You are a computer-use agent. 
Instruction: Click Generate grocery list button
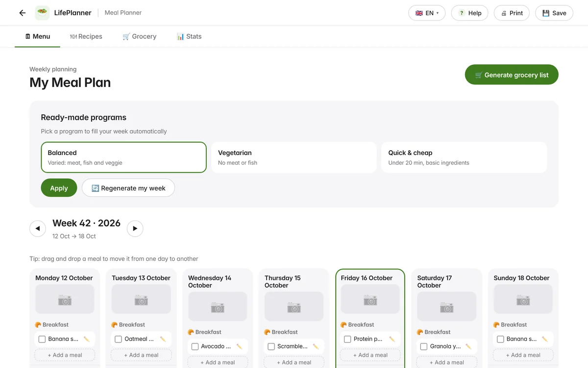[512, 75]
